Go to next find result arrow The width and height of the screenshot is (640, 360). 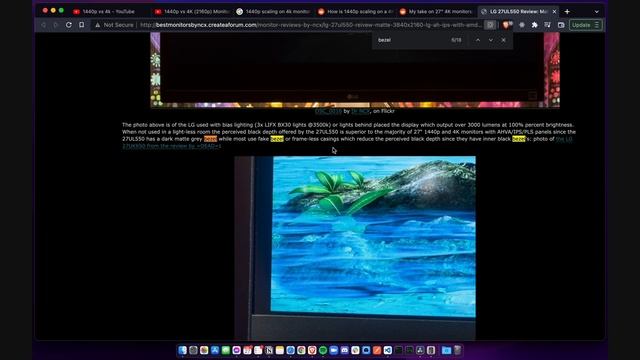pyautogui.click(x=491, y=40)
